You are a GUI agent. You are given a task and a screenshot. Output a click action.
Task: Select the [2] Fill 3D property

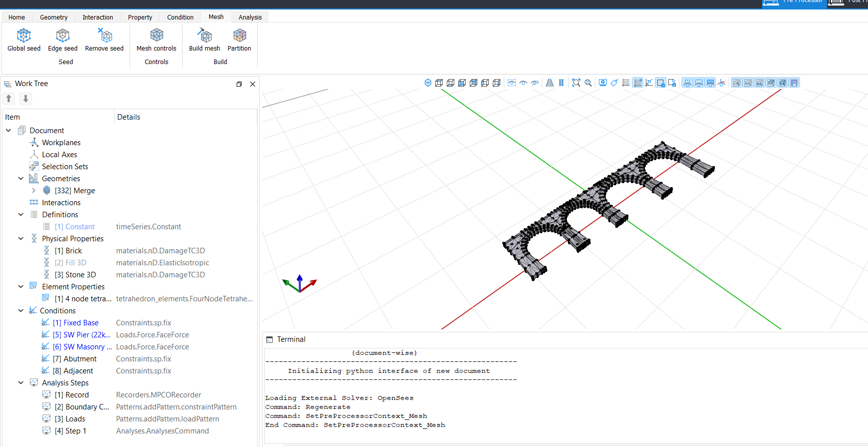(71, 263)
